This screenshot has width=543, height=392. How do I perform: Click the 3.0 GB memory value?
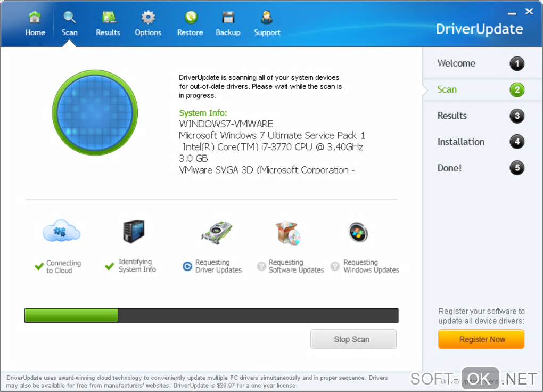click(x=193, y=158)
